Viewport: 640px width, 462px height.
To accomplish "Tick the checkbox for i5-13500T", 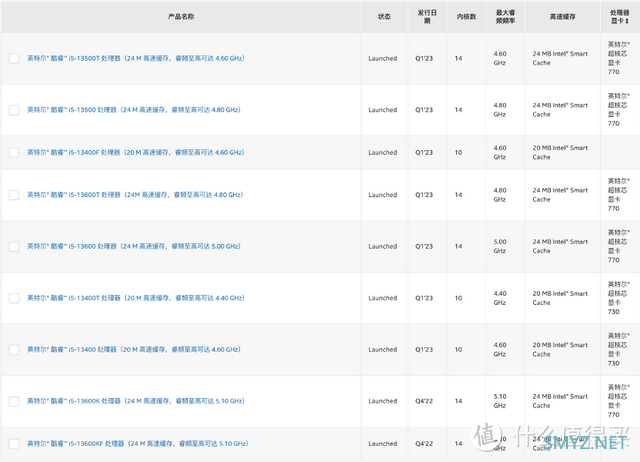I will (x=14, y=58).
